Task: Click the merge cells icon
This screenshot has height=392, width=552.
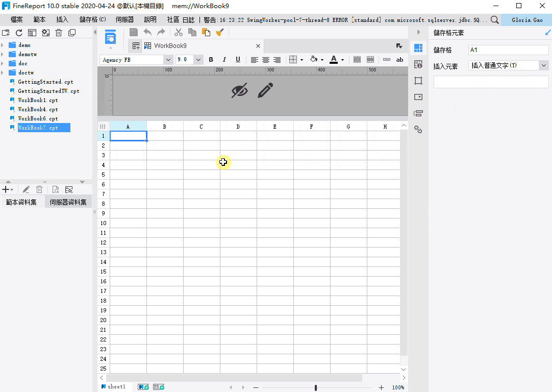Action: pyautogui.click(x=357, y=60)
